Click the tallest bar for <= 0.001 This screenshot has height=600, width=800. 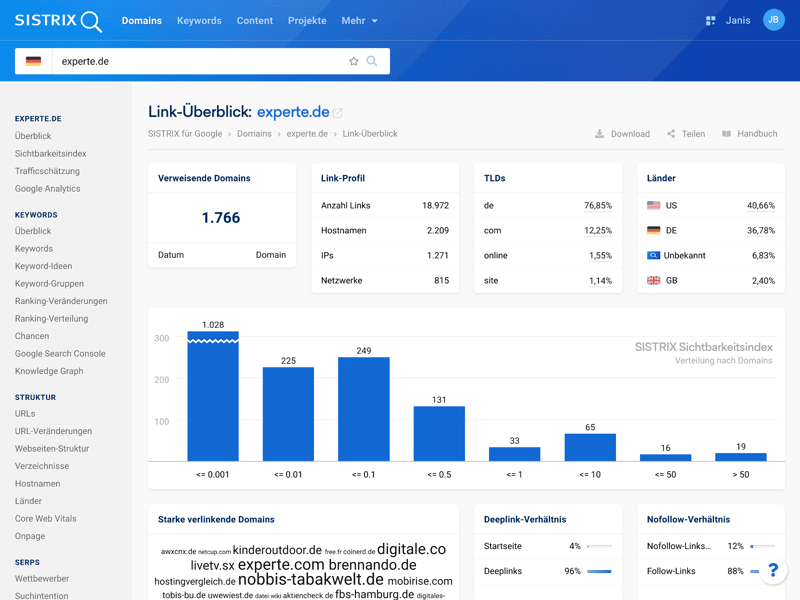[213, 400]
